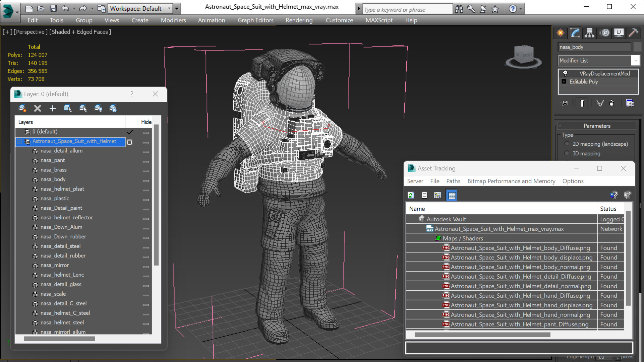Screen dimensions: 644x362
Task: Open the Motion command panel tab
Action: tap(605, 32)
